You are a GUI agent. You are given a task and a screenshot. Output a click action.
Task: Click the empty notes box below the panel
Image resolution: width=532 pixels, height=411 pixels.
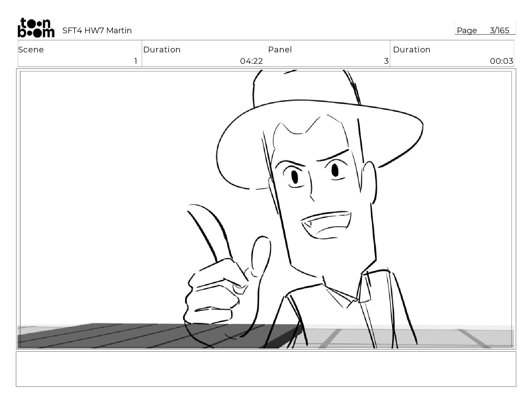266,369
